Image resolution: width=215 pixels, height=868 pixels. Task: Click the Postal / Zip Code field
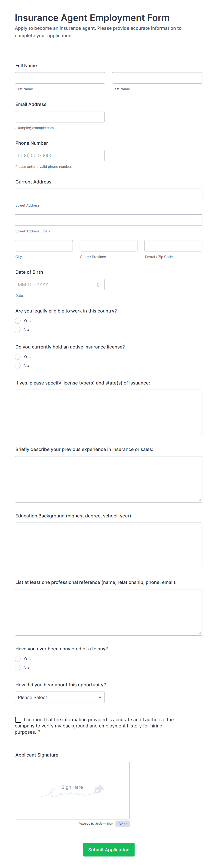[x=173, y=245]
